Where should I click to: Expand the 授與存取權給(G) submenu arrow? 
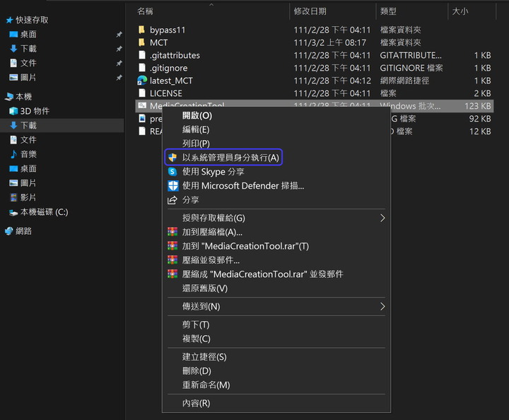(x=382, y=218)
